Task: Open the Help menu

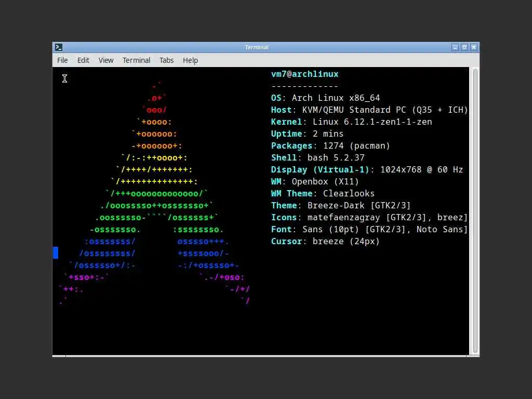Action: pyautogui.click(x=190, y=60)
